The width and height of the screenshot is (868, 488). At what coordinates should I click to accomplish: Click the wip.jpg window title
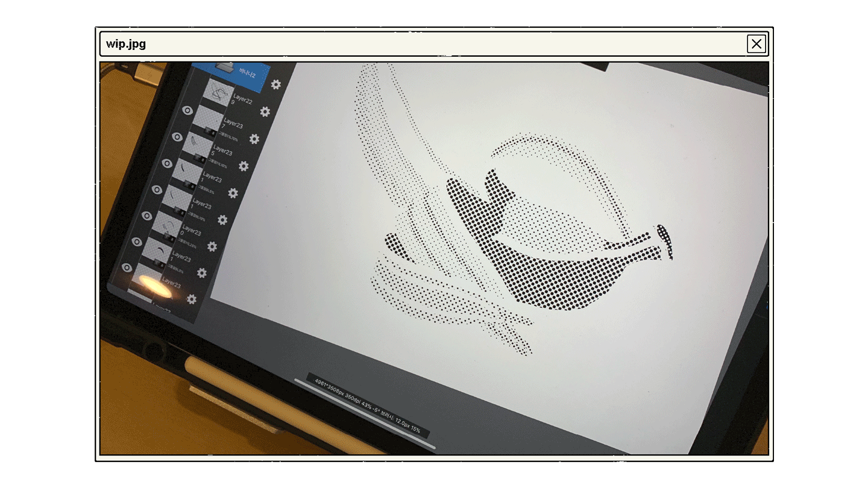(126, 44)
